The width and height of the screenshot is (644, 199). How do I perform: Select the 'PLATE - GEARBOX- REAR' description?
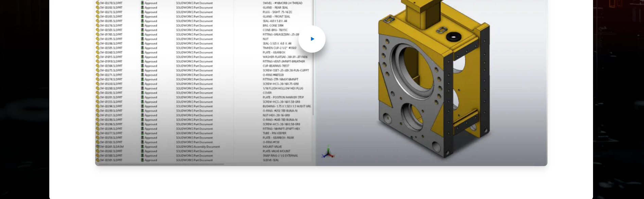tap(278, 138)
